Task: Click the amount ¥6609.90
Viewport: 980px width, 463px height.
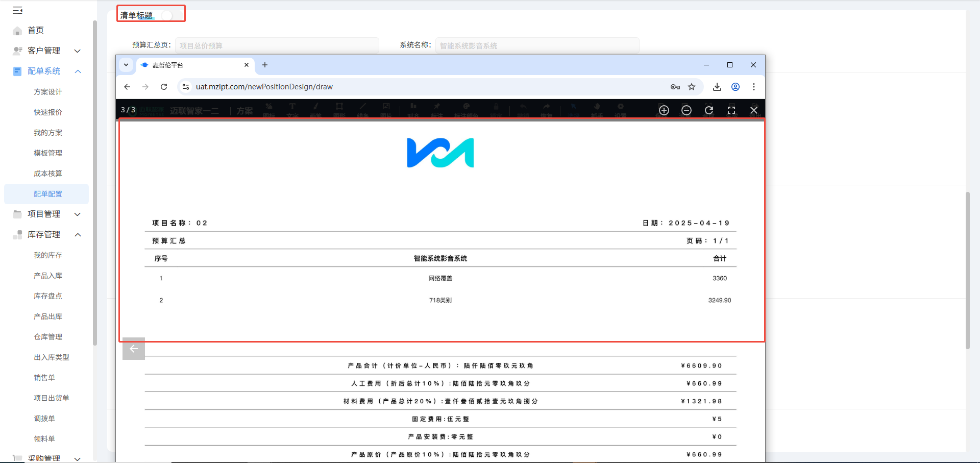Action: coord(702,365)
